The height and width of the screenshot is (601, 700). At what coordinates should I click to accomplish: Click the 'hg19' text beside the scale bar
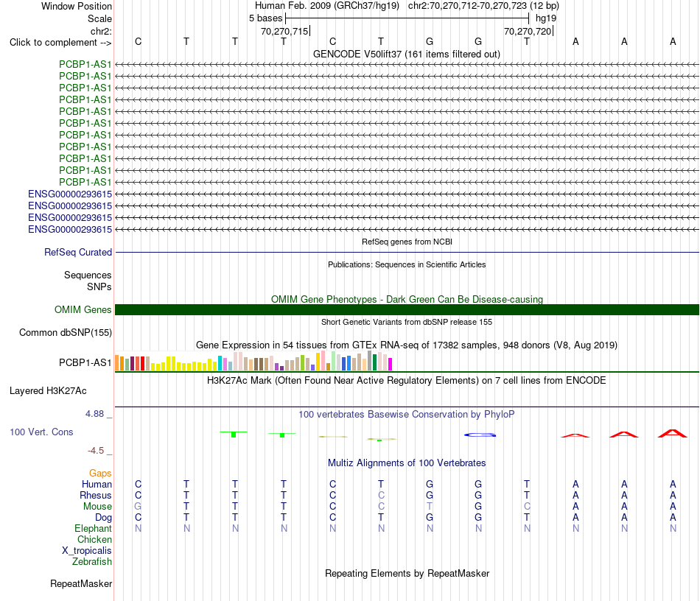pyautogui.click(x=546, y=18)
